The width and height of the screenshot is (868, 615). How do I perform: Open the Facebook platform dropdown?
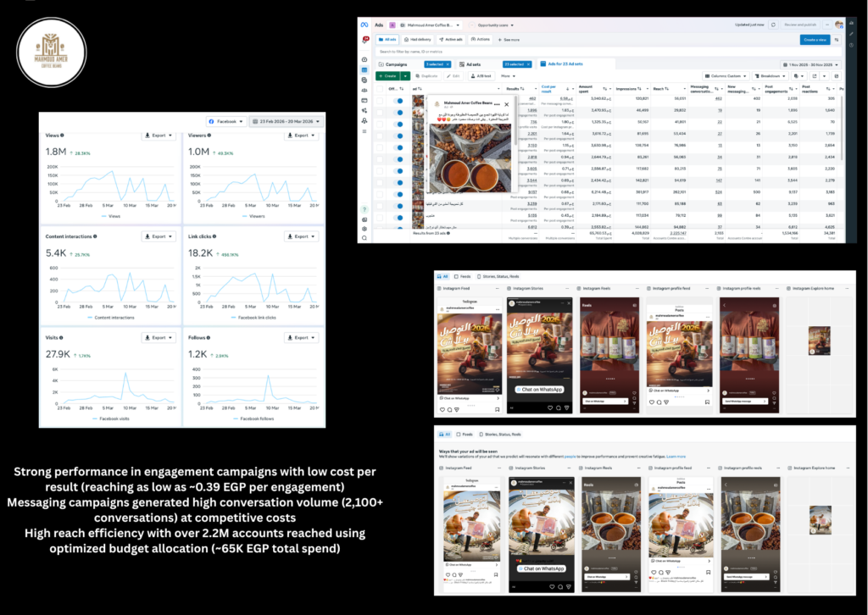[x=226, y=122]
